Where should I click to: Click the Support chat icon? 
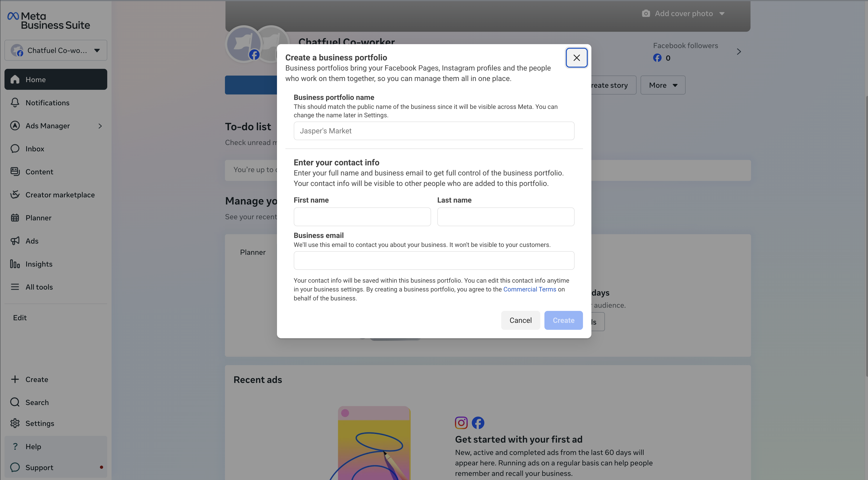click(x=15, y=467)
